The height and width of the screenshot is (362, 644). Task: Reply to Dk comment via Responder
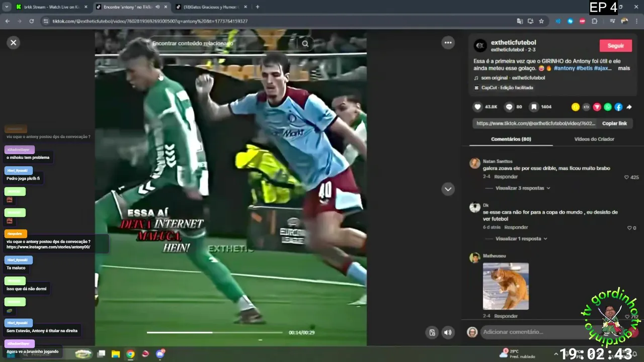tap(516, 227)
